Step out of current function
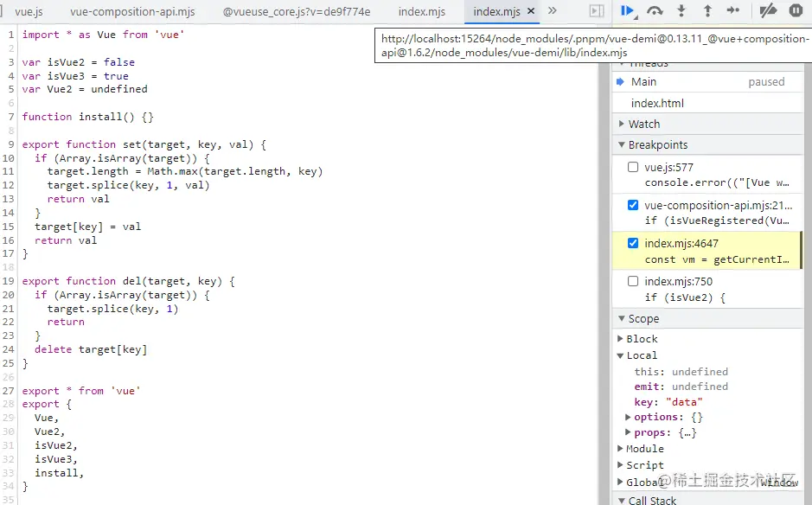 707,10
